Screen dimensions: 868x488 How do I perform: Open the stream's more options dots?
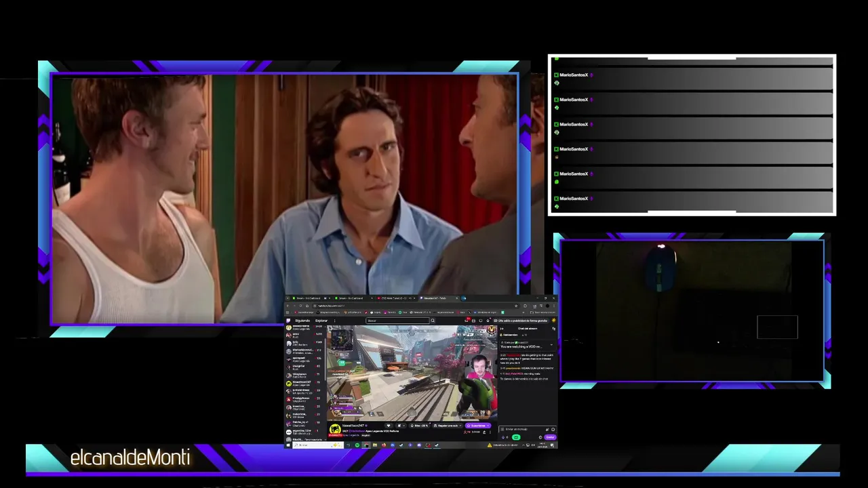[490, 432]
